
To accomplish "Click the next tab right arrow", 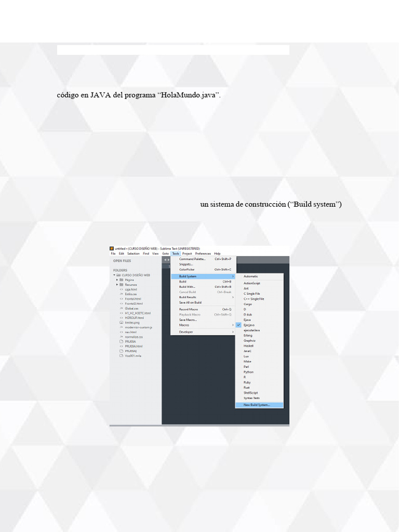I will (168, 260).
